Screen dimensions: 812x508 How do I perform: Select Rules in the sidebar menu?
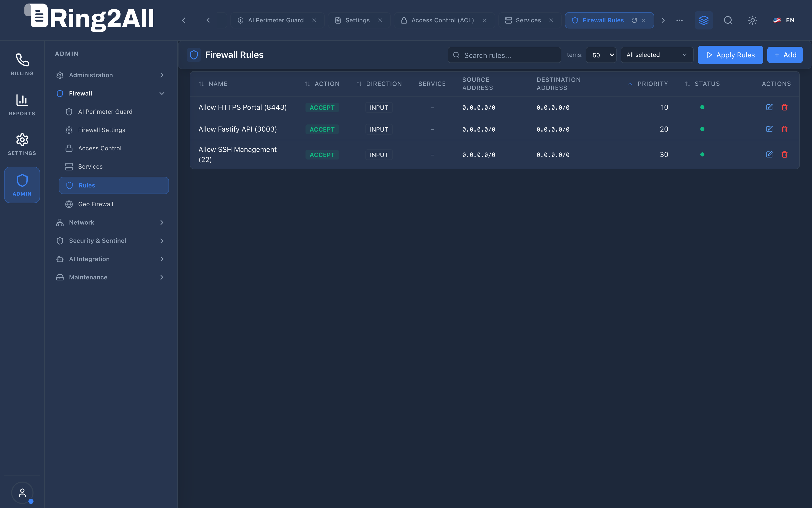click(x=114, y=185)
